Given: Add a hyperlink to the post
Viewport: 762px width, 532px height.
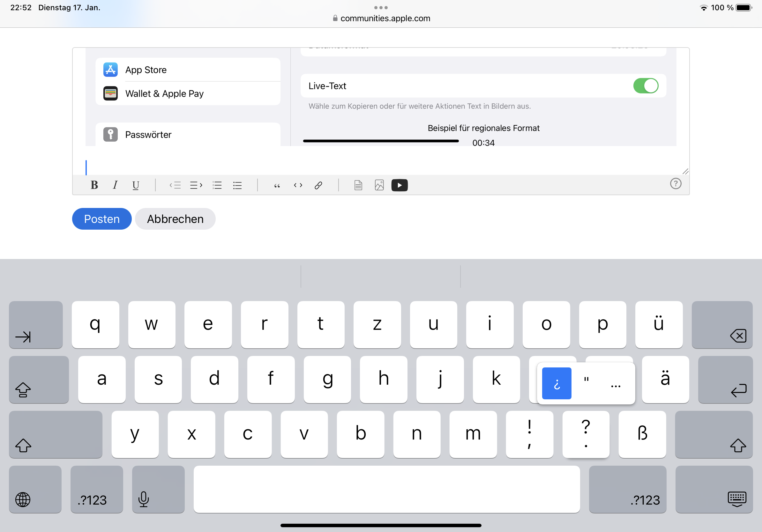Looking at the screenshot, I should [318, 185].
